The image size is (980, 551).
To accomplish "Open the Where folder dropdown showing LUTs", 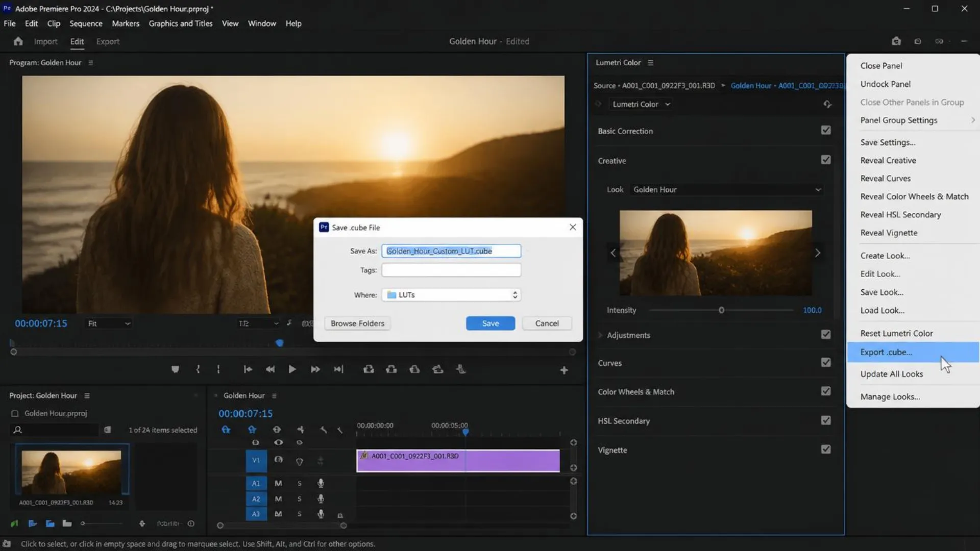I will [x=451, y=295].
